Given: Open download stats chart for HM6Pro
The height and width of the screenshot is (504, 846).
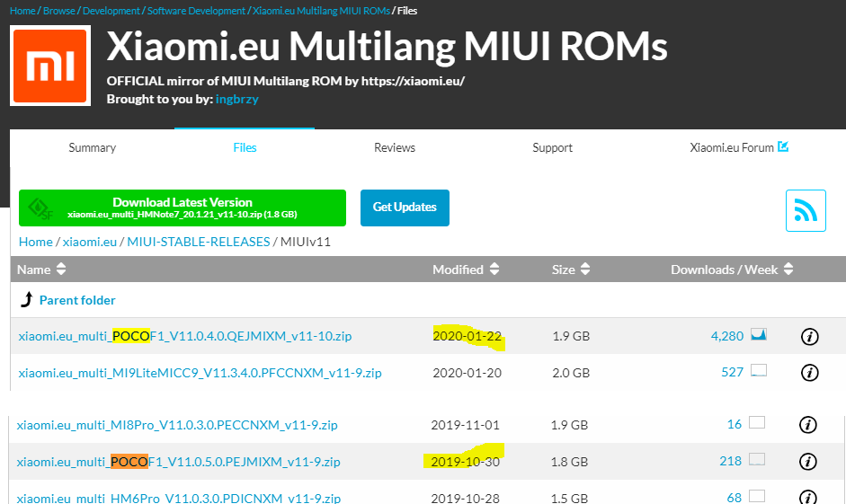Looking at the screenshot, I should coord(757,496).
